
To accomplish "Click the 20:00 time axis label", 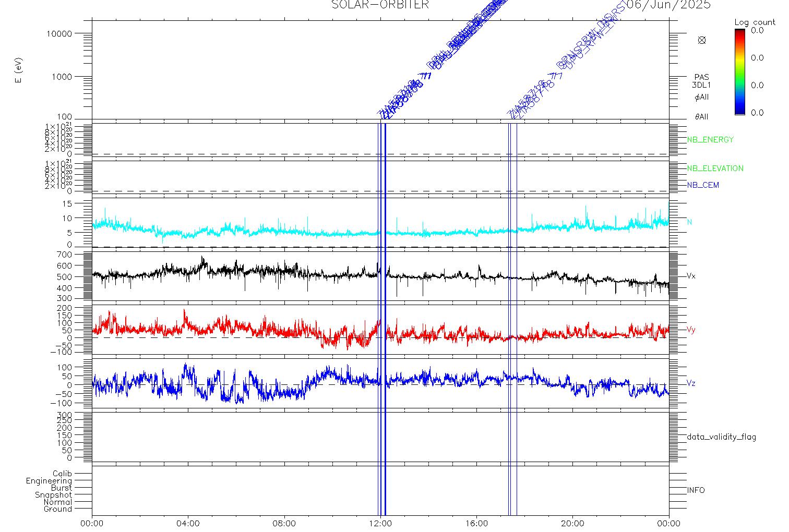I will (x=572, y=524).
